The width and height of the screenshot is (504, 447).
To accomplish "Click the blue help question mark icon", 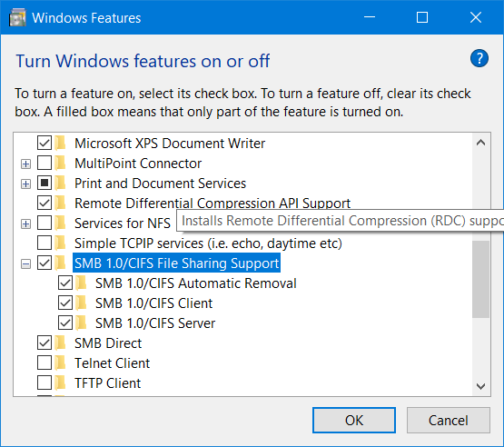I will (x=479, y=58).
